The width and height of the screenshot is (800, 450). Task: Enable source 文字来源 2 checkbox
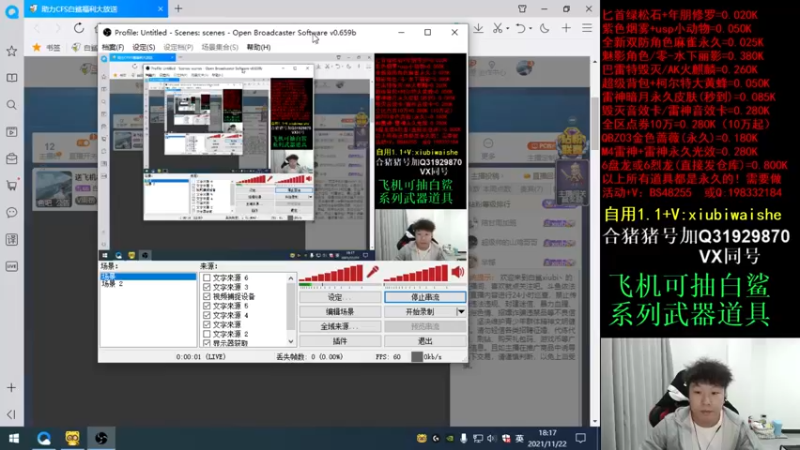[x=207, y=334]
